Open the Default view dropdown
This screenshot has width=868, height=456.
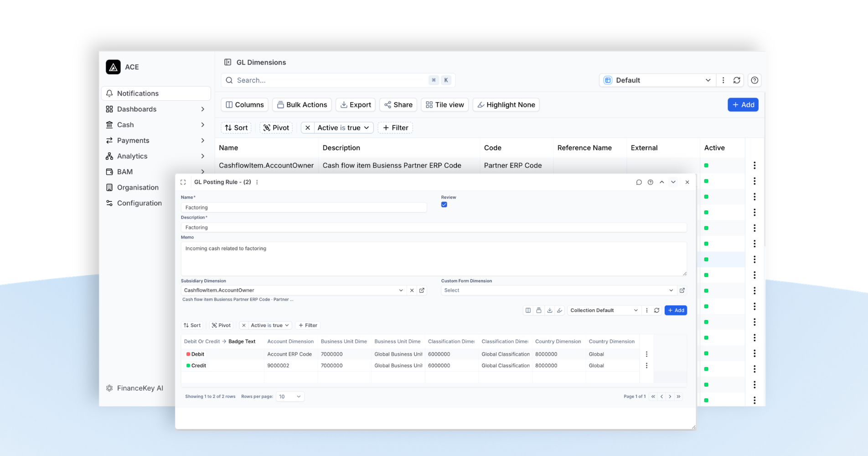pyautogui.click(x=657, y=80)
